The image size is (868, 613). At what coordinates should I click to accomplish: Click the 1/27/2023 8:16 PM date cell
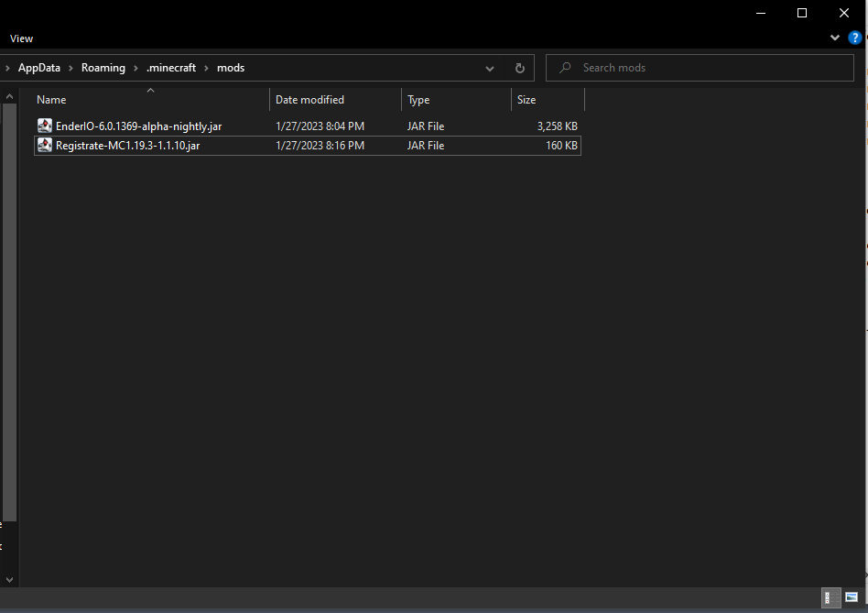320,146
